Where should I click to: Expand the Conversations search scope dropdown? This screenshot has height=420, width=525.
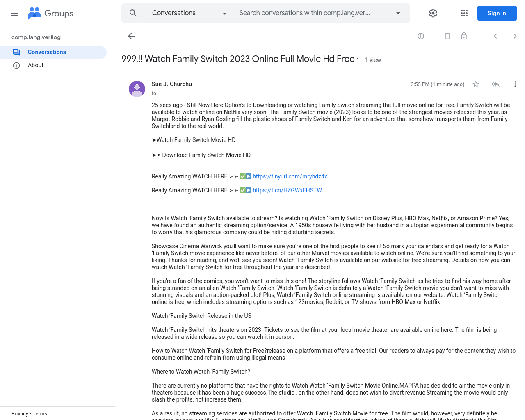[x=189, y=13]
